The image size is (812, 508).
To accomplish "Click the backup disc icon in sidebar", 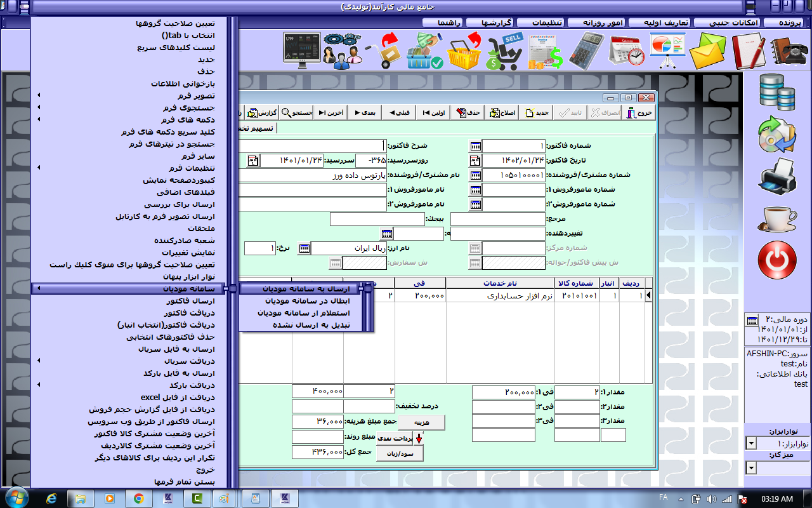I will (x=777, y=134).
